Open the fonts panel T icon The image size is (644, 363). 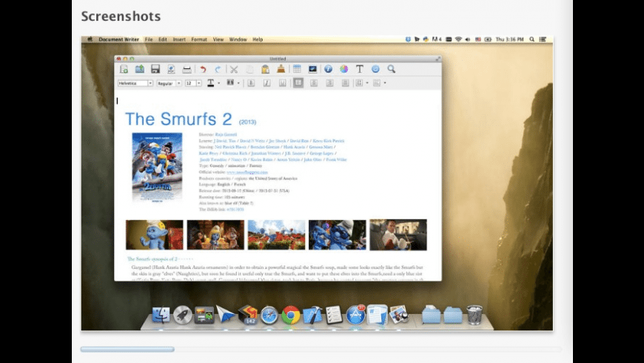point(360,69)
